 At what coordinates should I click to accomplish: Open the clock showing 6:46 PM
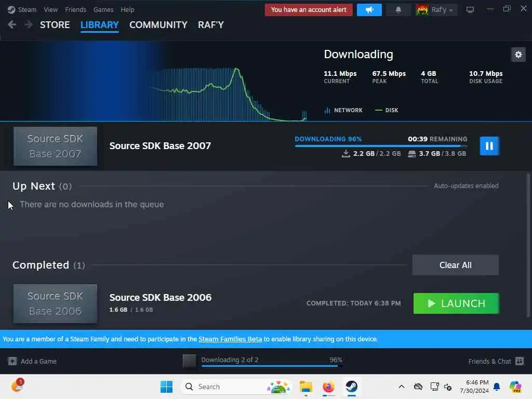(x=474, y=387)
